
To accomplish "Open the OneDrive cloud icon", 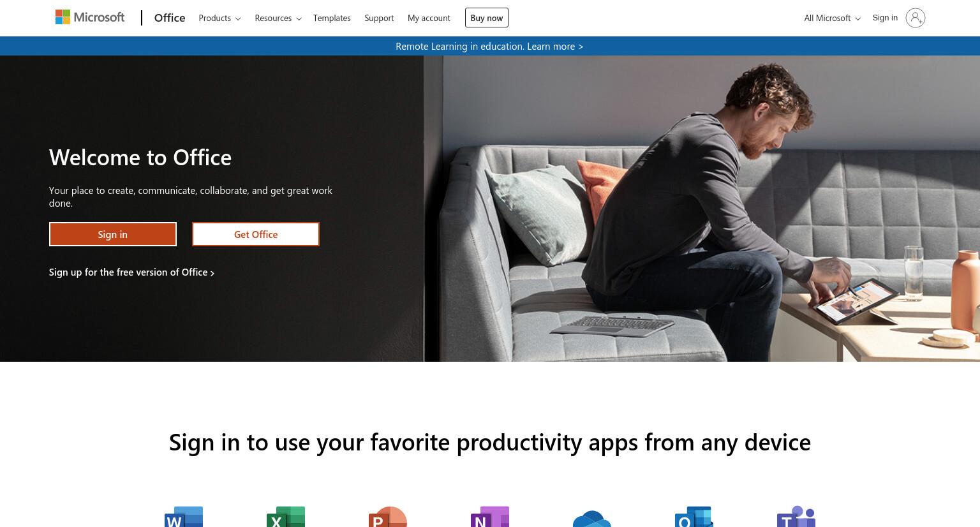I will coord(592,518).
